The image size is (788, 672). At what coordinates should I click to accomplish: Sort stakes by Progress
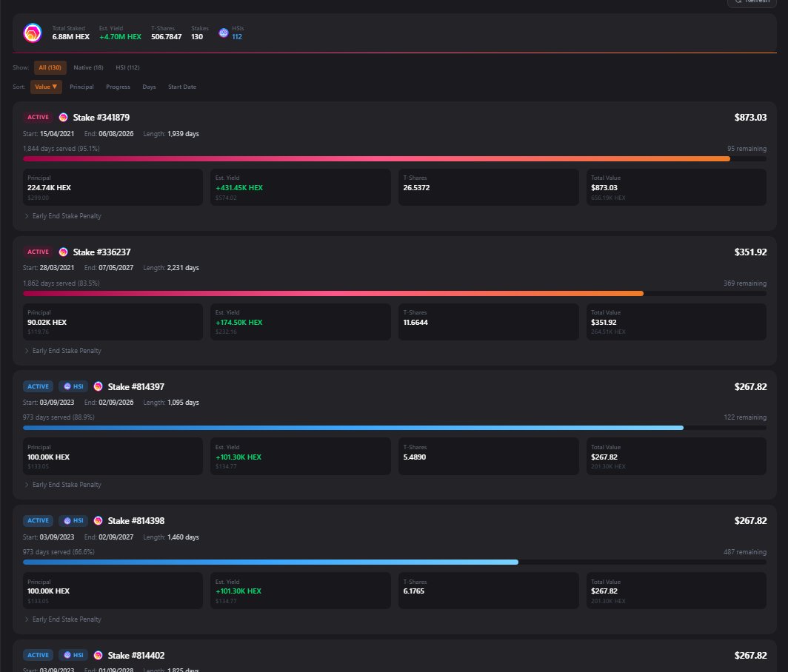(118, 87)
